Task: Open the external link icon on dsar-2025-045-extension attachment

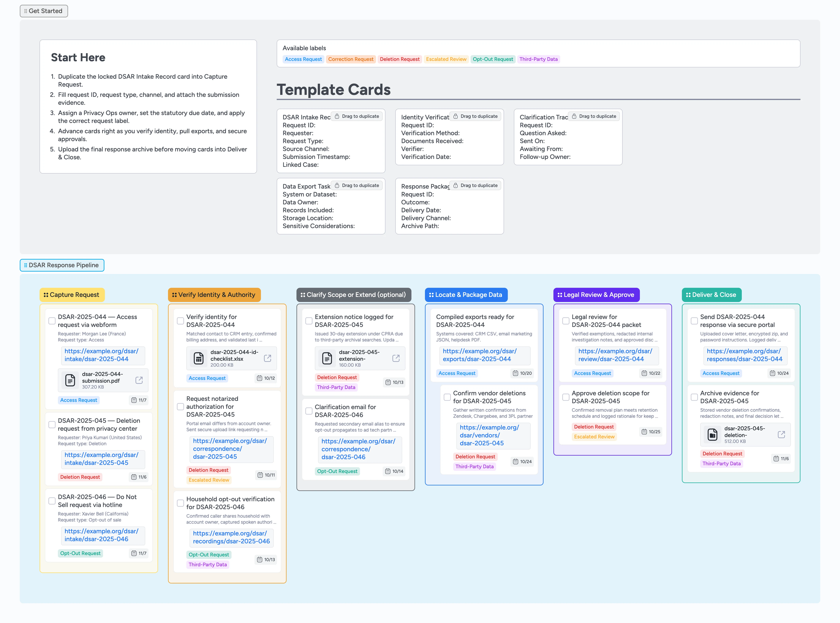Action: click(x=396, y=358)
